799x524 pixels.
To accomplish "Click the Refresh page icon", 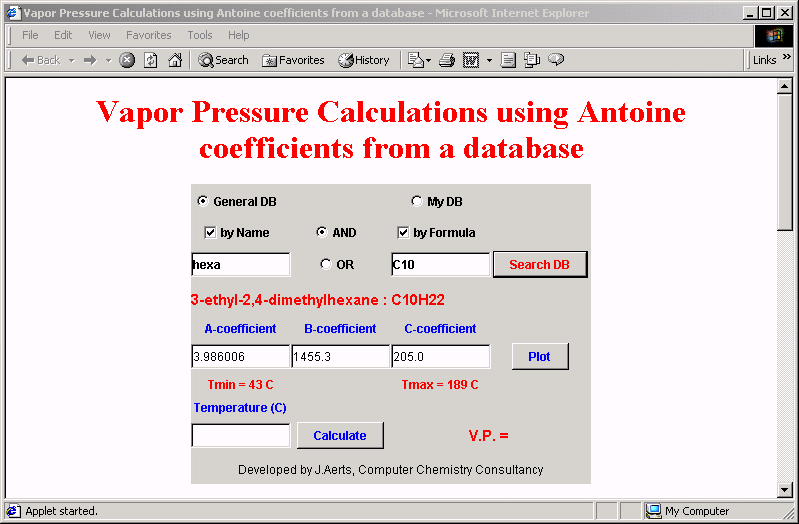I will coord(151,60).
